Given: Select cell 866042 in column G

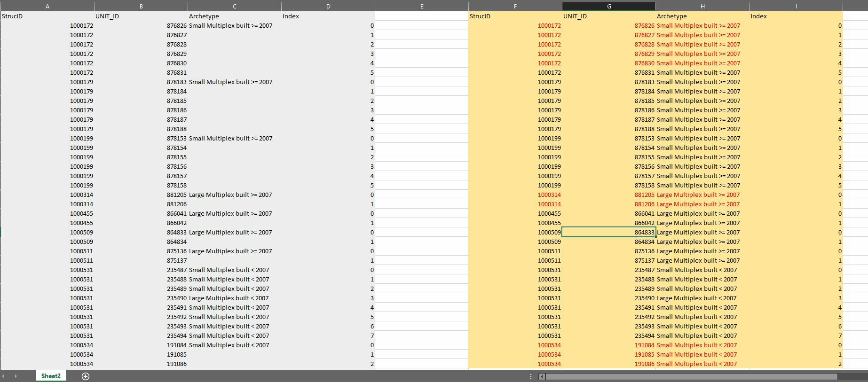Looking at the screenshot, I should click(x=609, y=223).
